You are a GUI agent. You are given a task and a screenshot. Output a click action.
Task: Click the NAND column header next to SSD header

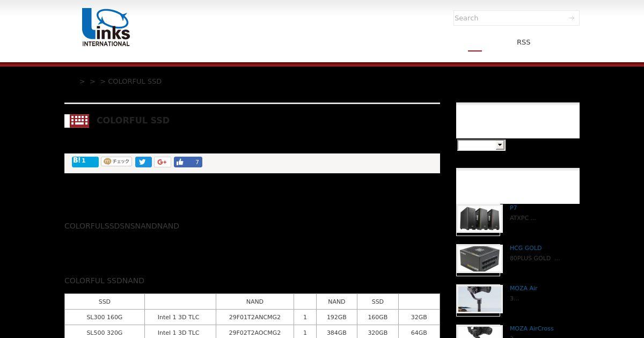coord(336,302)
